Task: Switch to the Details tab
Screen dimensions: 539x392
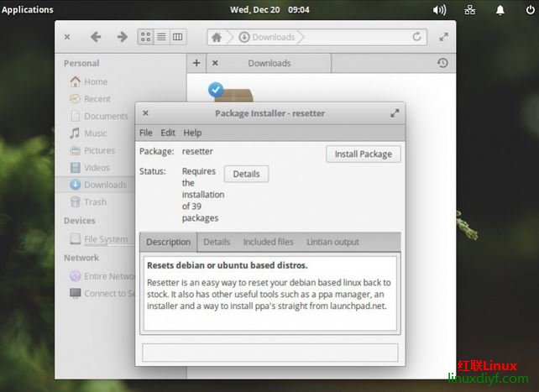Action: point(217,242)
